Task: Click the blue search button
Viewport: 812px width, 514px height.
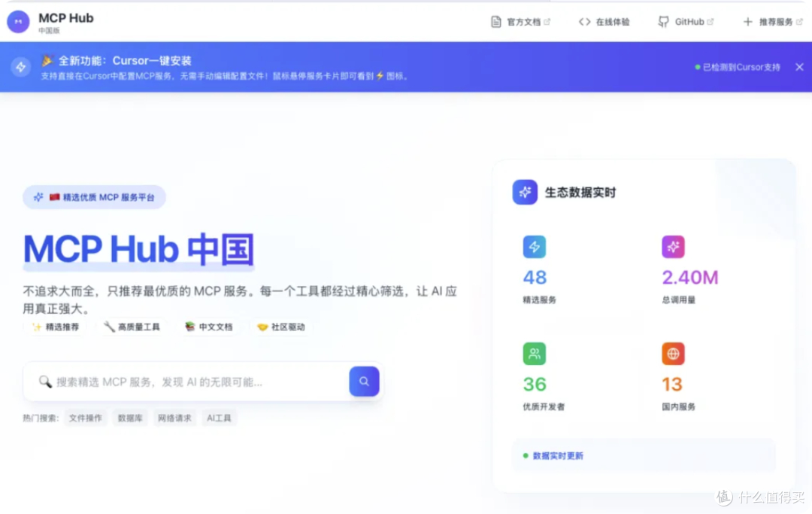Action: (x=364, y=382)
